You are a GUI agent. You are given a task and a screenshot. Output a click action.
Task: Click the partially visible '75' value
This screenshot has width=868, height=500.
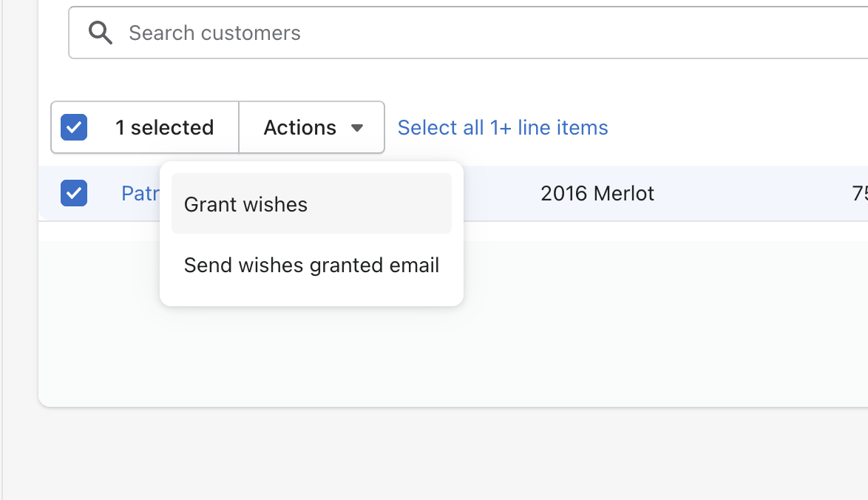[x=859, y=194]
